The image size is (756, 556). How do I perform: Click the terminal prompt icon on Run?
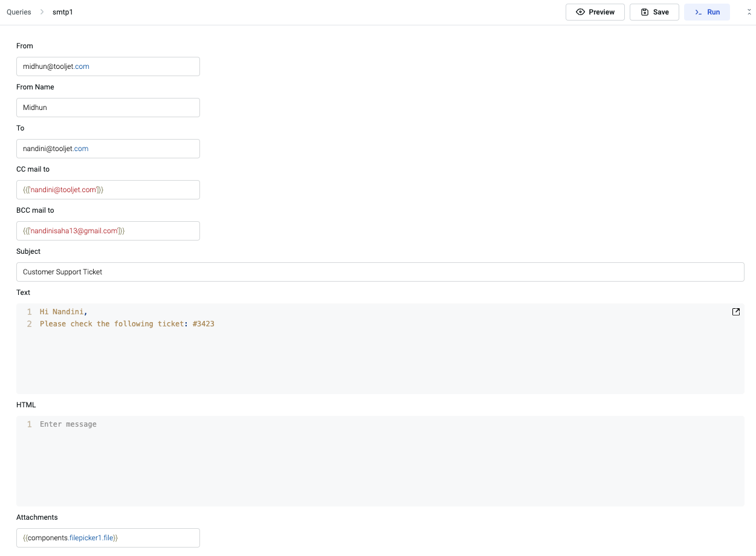tap(699, 12)
